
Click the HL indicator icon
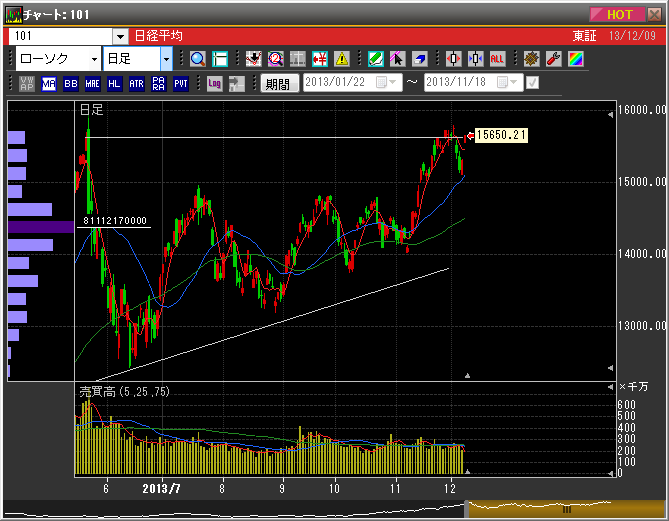(115, 84)
